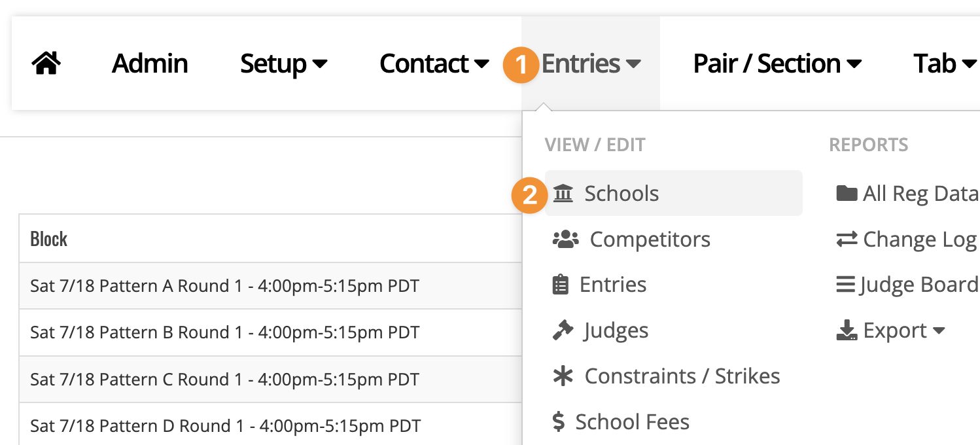Click the All Reg Data folder icon

point(847,194)
